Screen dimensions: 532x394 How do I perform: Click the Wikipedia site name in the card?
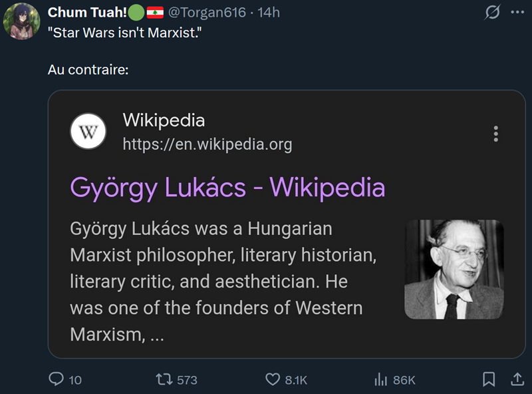click(164, 120)
